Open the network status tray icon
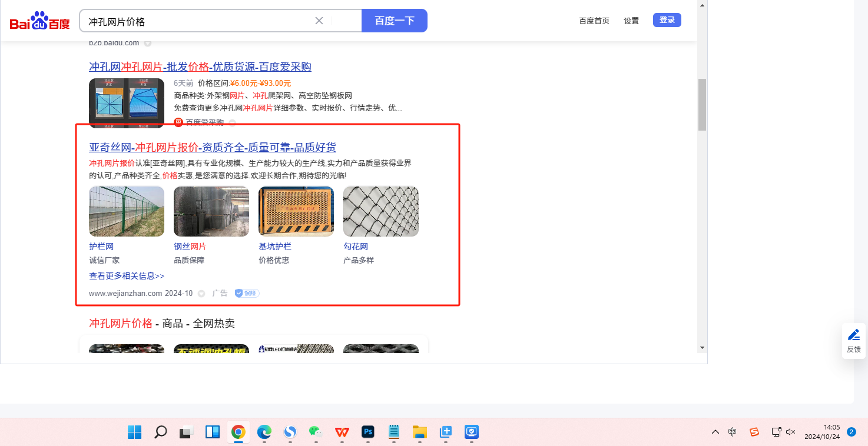The image size is (868, 446). (x=777, y=432)
